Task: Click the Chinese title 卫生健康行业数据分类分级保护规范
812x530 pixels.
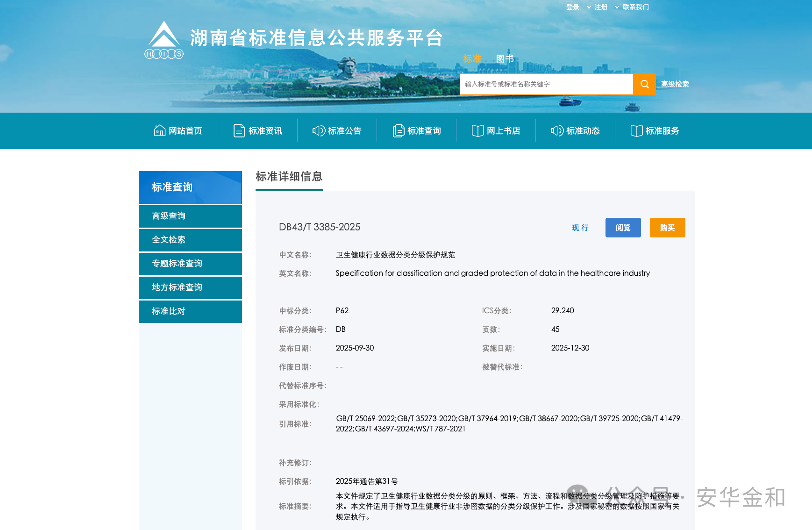Action: click(395, 255)
